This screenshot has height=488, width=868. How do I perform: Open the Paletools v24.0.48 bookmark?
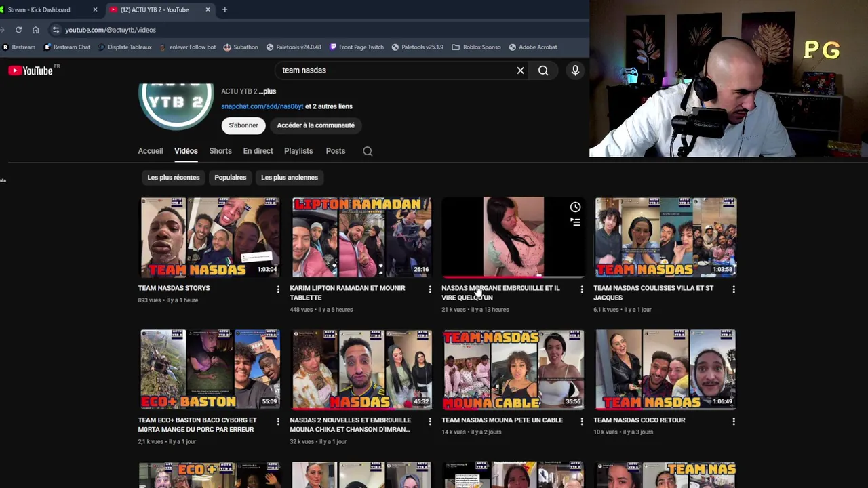point(294,47)
